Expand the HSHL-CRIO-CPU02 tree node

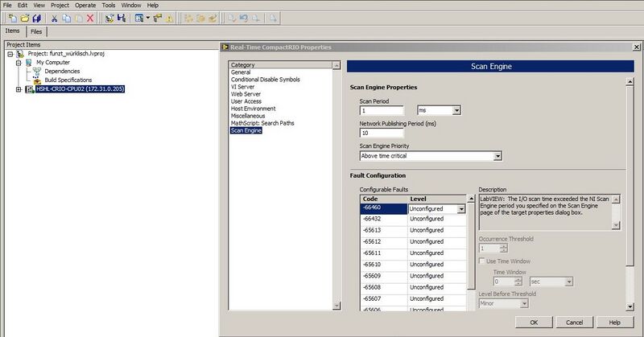click(x=19, y=89)
